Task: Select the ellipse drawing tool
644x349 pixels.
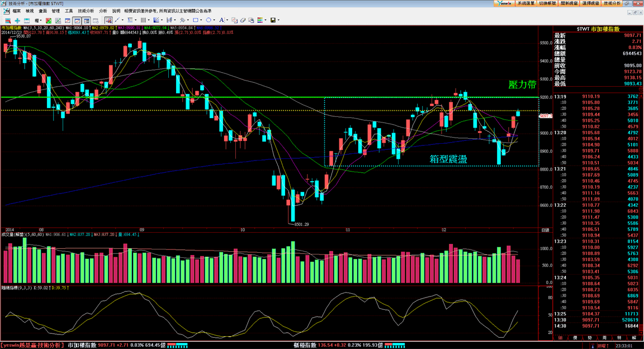Action: click(209, 20)
